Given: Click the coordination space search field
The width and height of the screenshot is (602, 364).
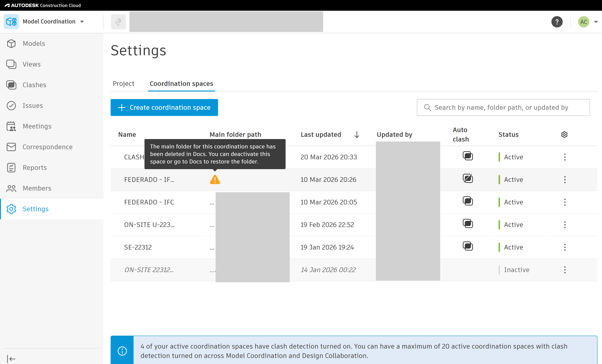Looking at the screenshot, I should [x=503, y=107].
